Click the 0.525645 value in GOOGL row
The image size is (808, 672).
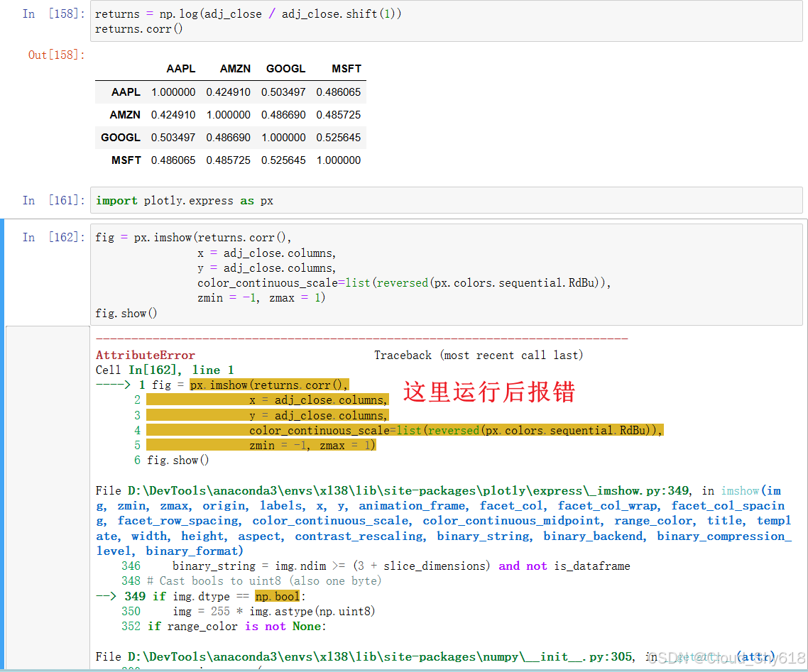click(x=339, y=138)
